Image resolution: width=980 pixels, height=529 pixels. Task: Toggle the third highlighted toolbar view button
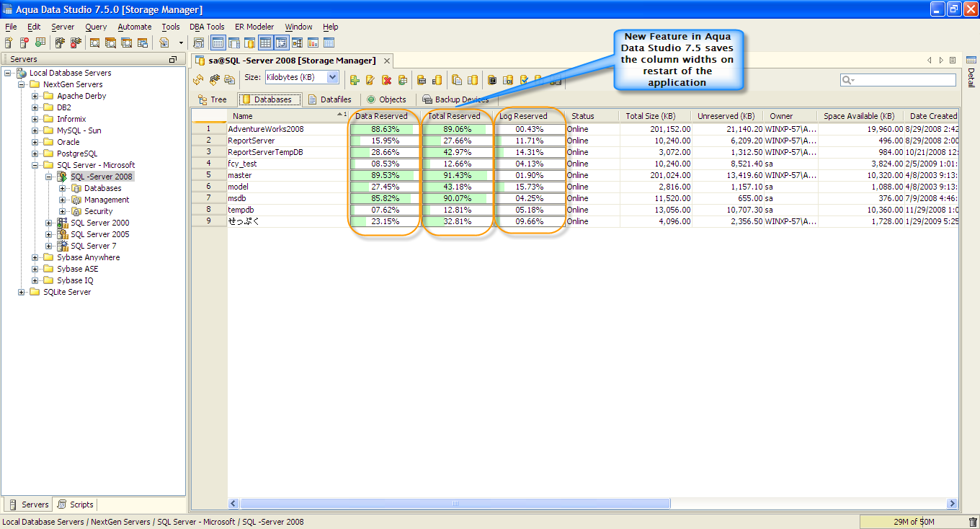point(281,43)
